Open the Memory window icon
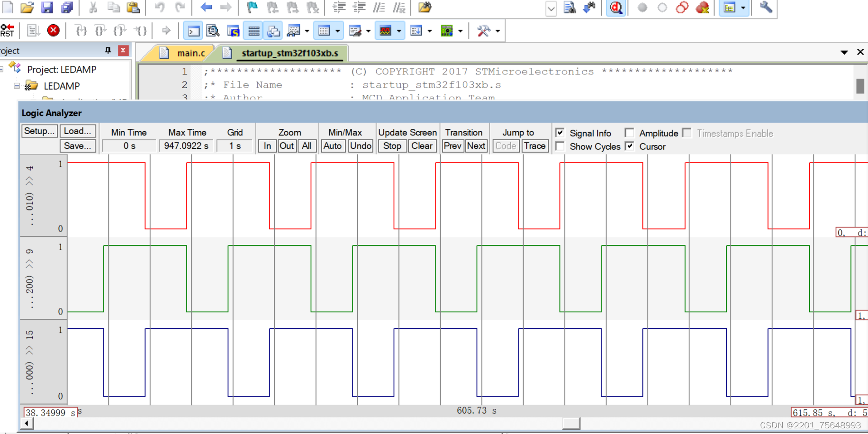868x434 pixels. coord(324,31)
